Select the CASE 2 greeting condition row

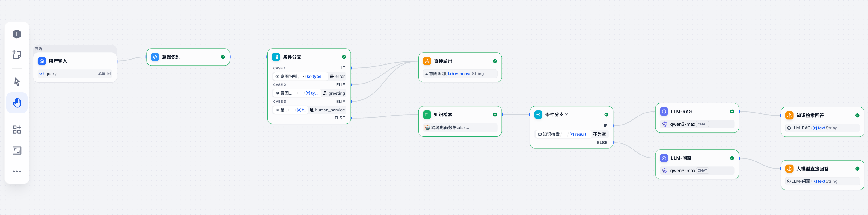[x=309, y=93]
